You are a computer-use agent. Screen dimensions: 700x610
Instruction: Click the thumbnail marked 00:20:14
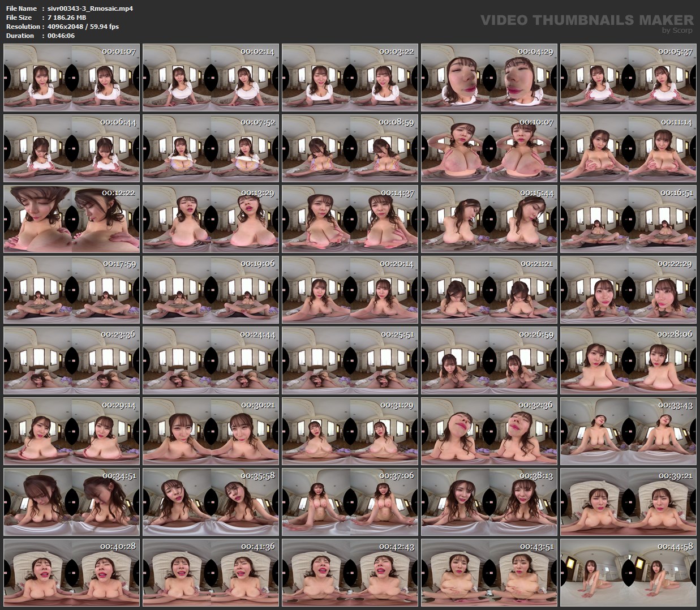[350, 290]
